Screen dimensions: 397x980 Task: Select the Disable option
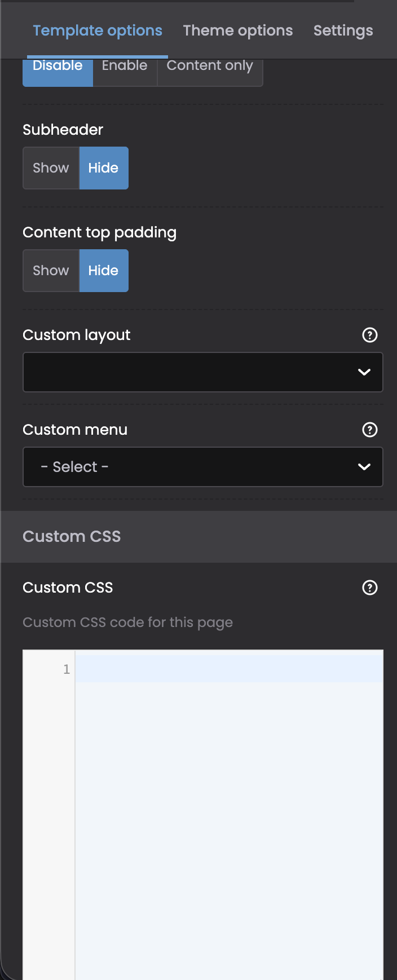pyautogui.click(x=58, y=69)
